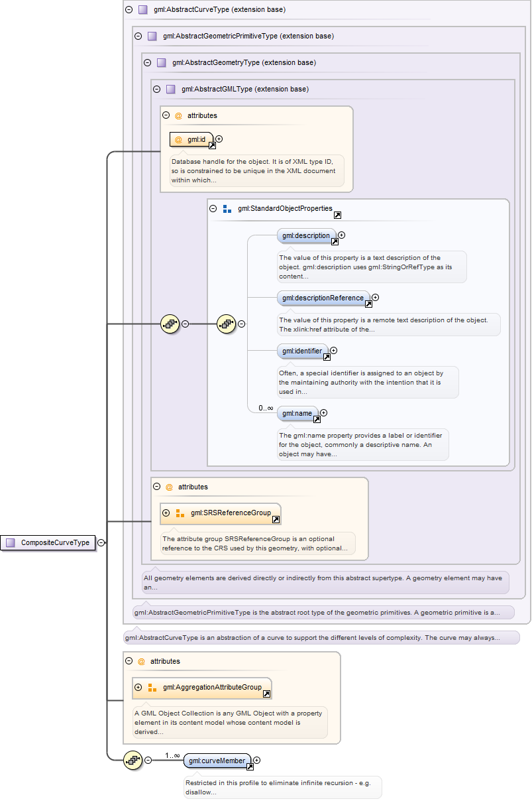The height and width of the screenshot is (801, 532).
Task: Click the CompositeCurveType type icon
Action: click(10, 542)
